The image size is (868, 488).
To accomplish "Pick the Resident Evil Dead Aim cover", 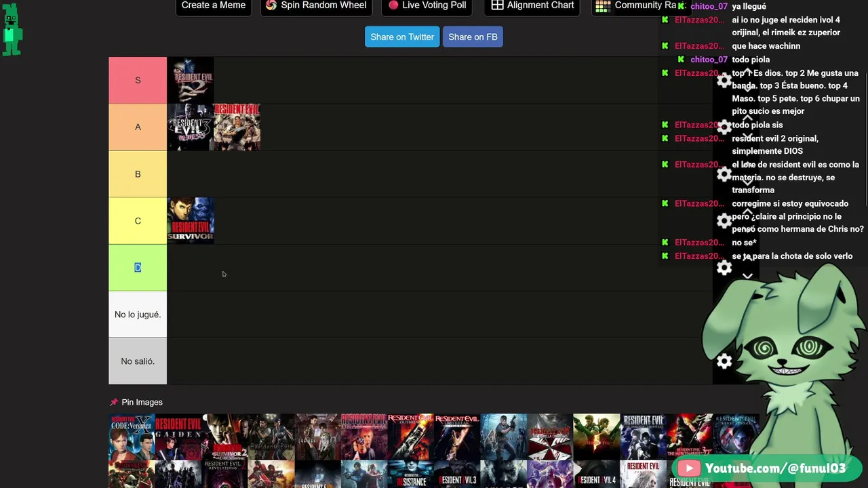I will point(365,437).
